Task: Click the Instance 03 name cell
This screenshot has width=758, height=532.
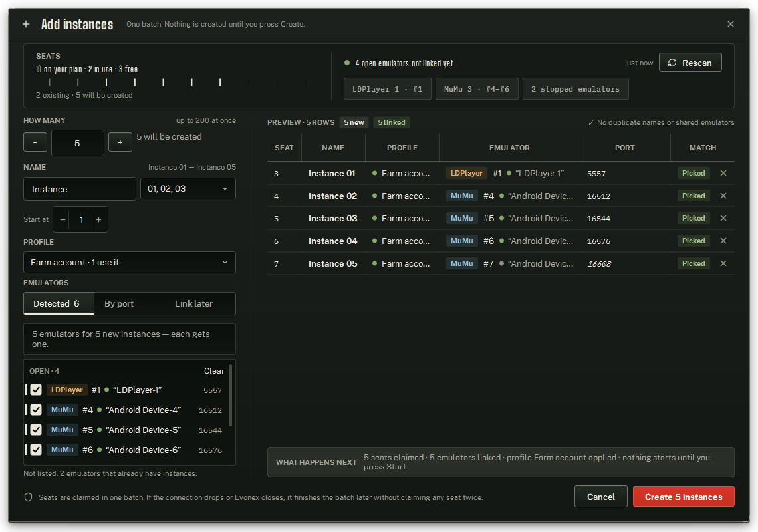Action: point(332,219)
